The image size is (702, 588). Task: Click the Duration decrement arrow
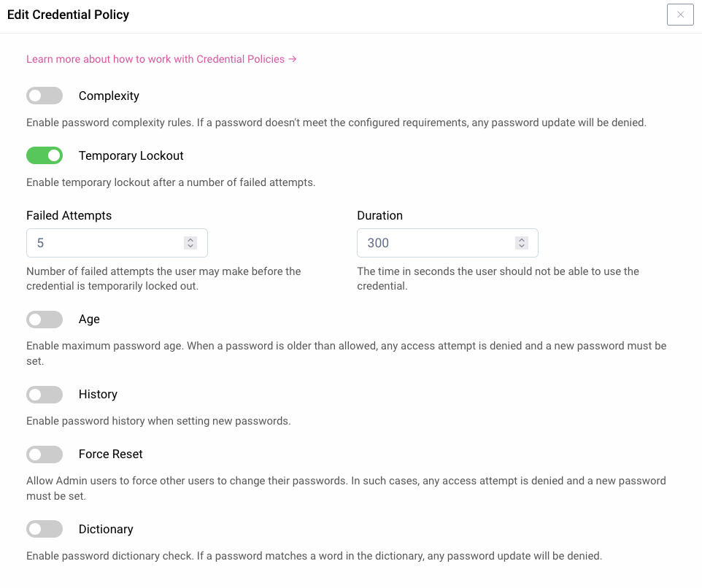click(x=521, y=246)
